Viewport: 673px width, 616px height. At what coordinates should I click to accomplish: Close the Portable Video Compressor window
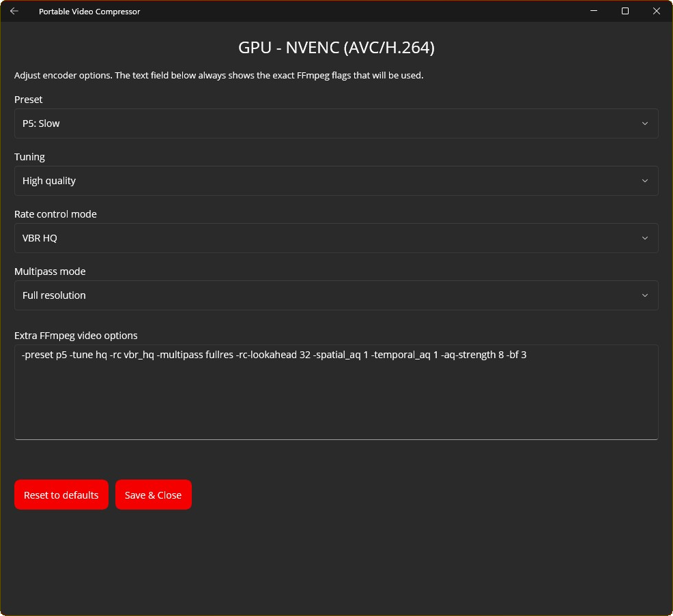click(656, 11)
